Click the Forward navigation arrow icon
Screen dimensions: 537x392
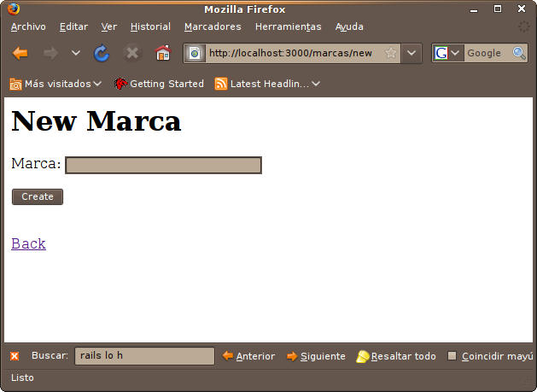point(50,53)
